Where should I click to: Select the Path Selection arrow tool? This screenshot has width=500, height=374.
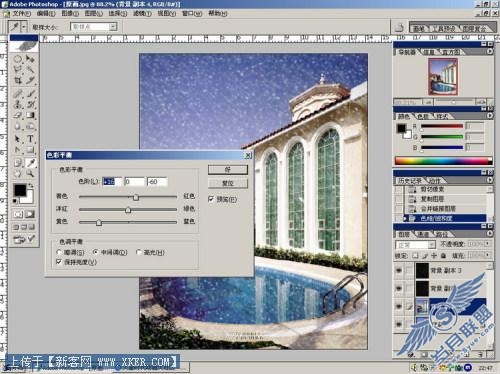18,139
